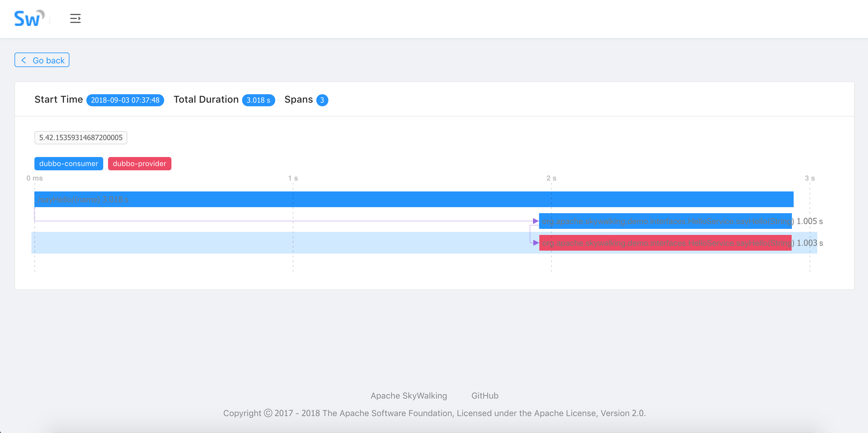This screenshot has height=433, width=868.
Task: Click the Spans count badge icon
Action: click(x=322, y=100)
